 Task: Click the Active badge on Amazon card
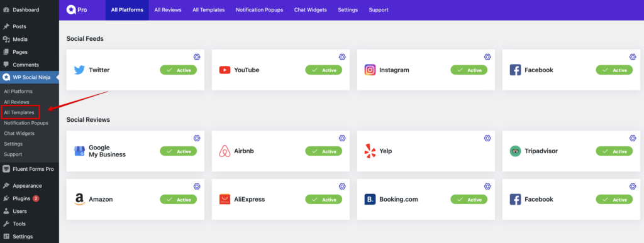point(178,200)
